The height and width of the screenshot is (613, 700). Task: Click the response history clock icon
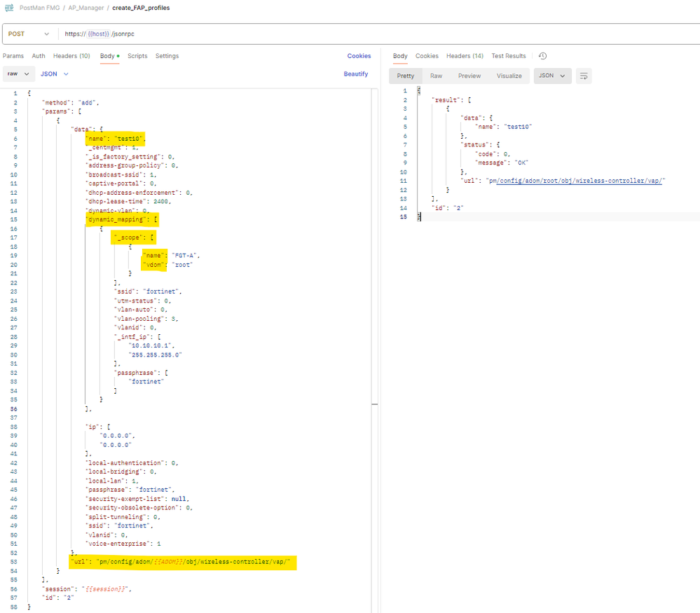click(542, 56)
